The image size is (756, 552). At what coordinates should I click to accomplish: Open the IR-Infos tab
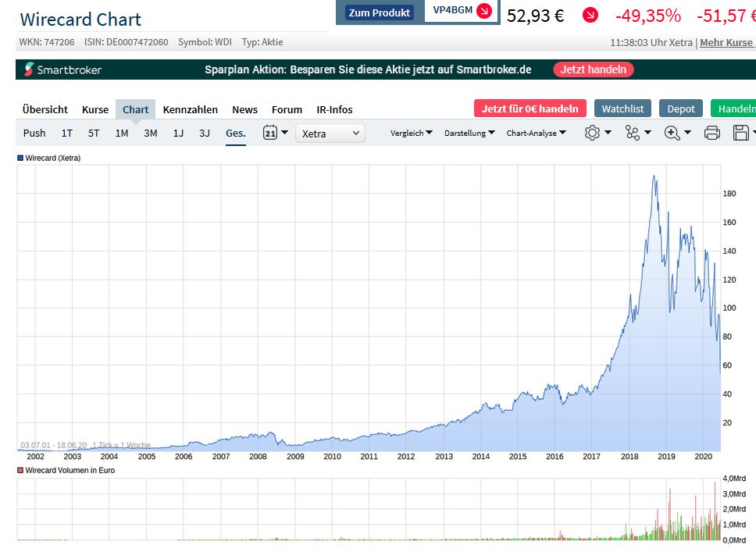(334, 109)
